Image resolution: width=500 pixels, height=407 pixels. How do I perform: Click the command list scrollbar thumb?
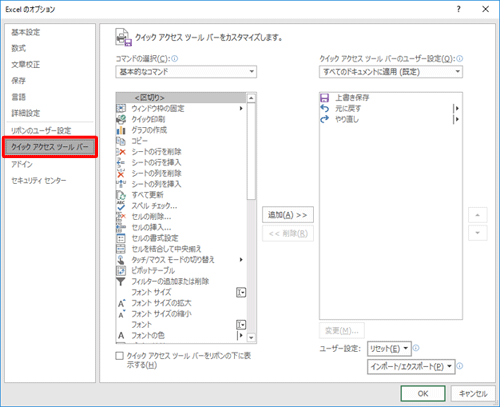point(251,152)
